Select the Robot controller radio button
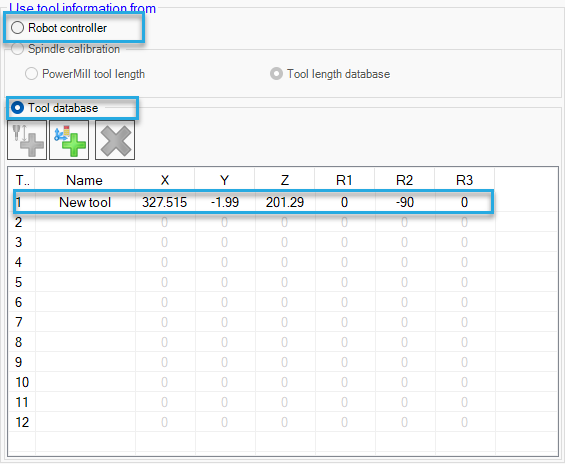565x464 pixels. 17,28
